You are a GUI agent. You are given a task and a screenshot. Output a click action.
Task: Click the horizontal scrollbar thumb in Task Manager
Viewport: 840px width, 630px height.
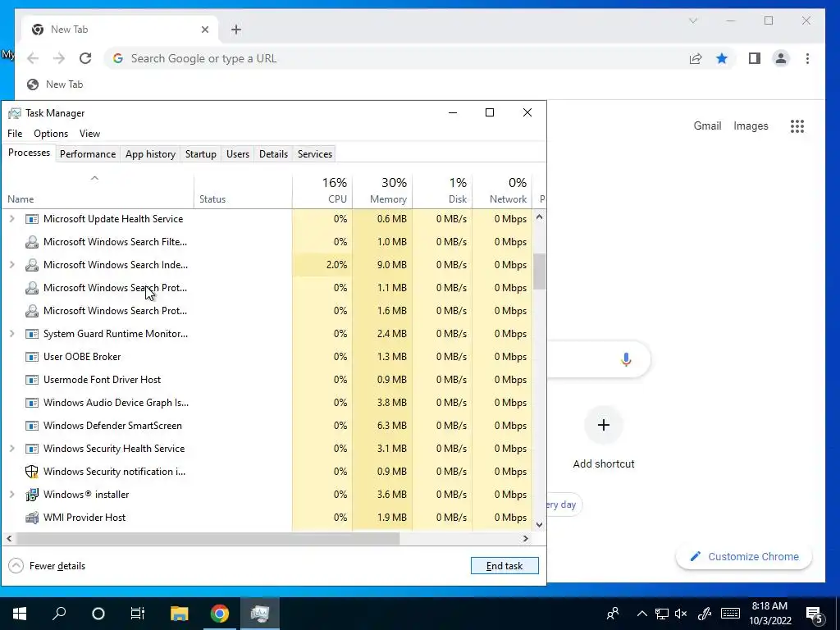click(x=208, y=538)
